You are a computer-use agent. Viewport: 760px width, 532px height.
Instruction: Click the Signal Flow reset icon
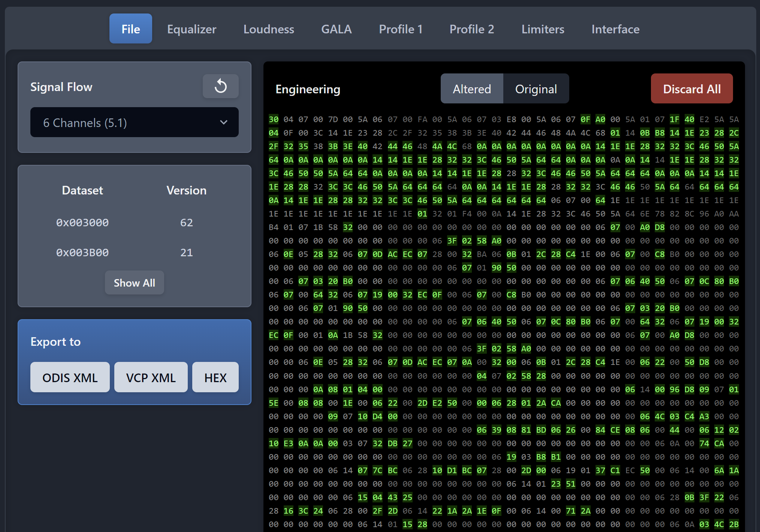click(x=220, y=86)
